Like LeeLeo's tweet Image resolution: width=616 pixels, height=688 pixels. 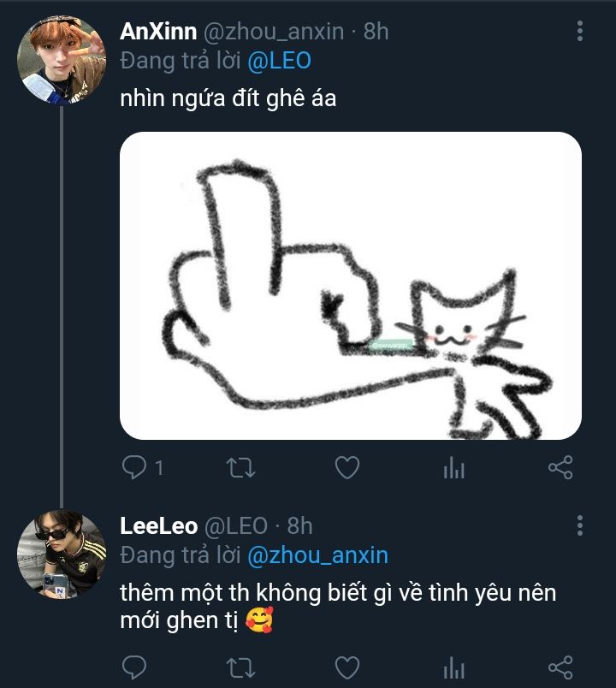(346, 667)
